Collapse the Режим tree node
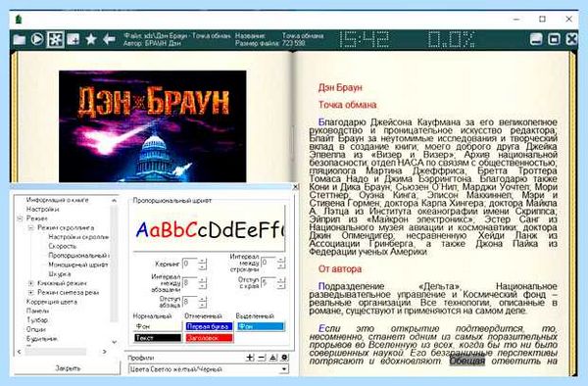This screenshot has height=386, width=588. 20,218
